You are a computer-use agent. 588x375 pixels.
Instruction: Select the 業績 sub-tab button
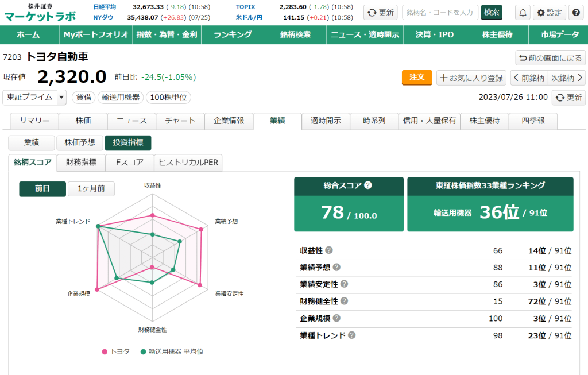click(32, 142)
